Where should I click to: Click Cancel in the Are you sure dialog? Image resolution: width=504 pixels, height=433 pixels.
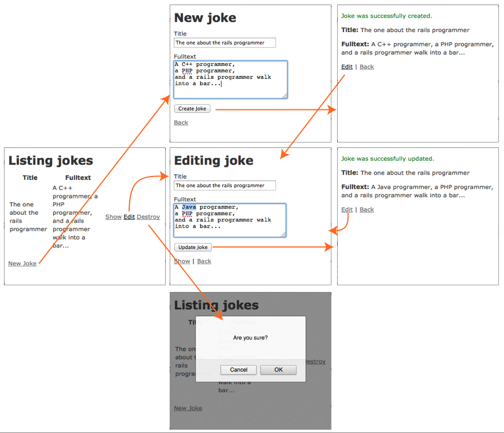coord(238,370)
